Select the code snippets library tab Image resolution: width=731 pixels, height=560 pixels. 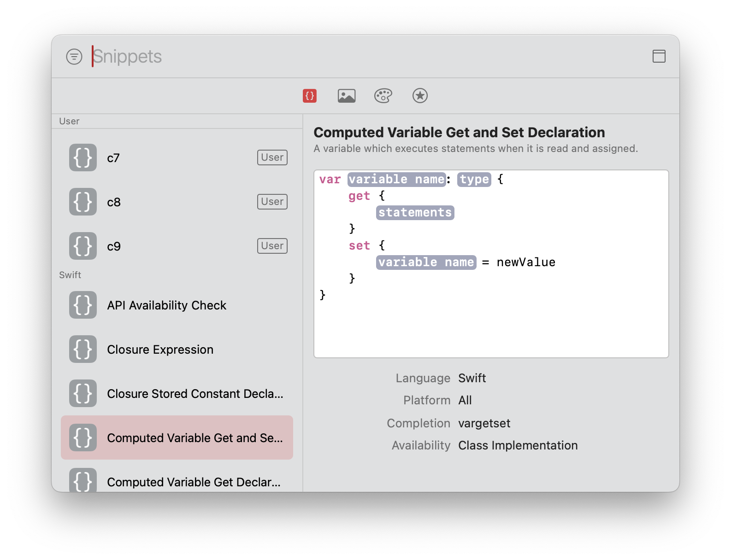[310, 96]
